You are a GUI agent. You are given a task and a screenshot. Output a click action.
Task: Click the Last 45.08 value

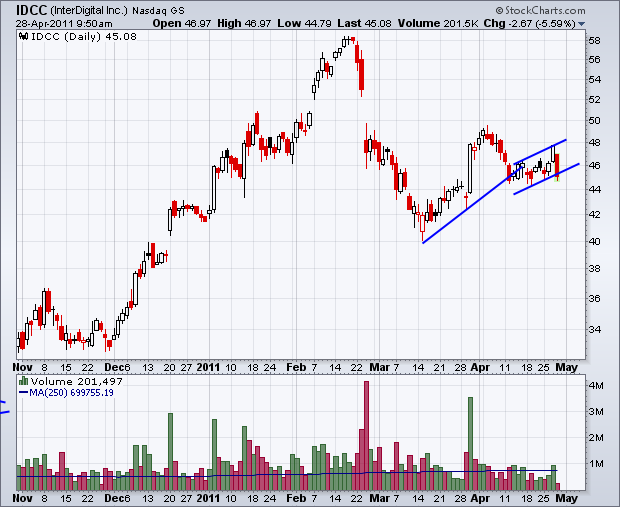(364, 24)
